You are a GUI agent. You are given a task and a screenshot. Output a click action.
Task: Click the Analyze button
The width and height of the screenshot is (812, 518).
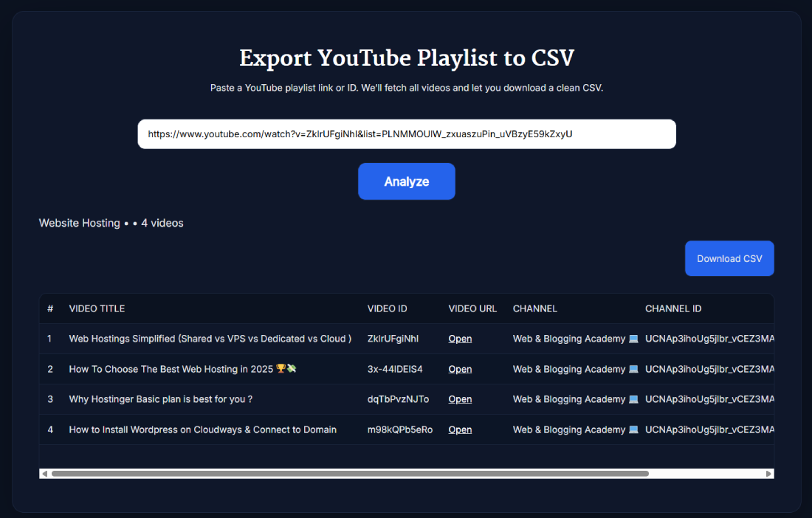pos(407,182)
